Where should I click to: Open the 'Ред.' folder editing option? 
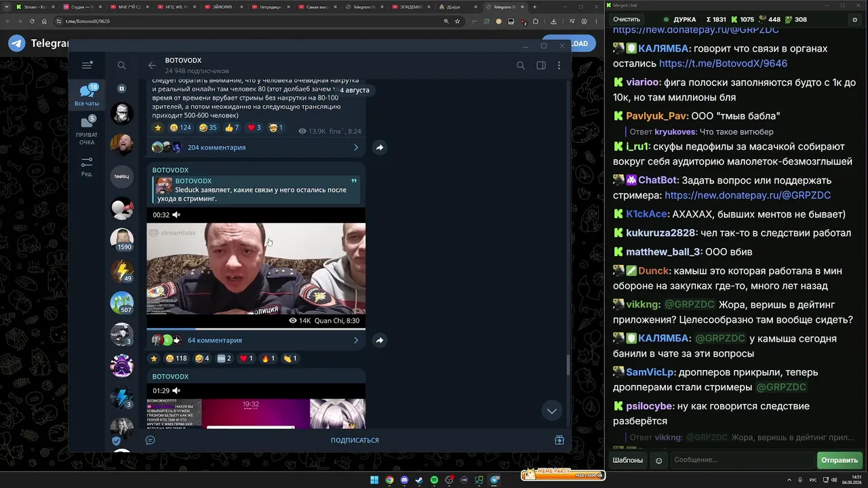click(87, 167)
